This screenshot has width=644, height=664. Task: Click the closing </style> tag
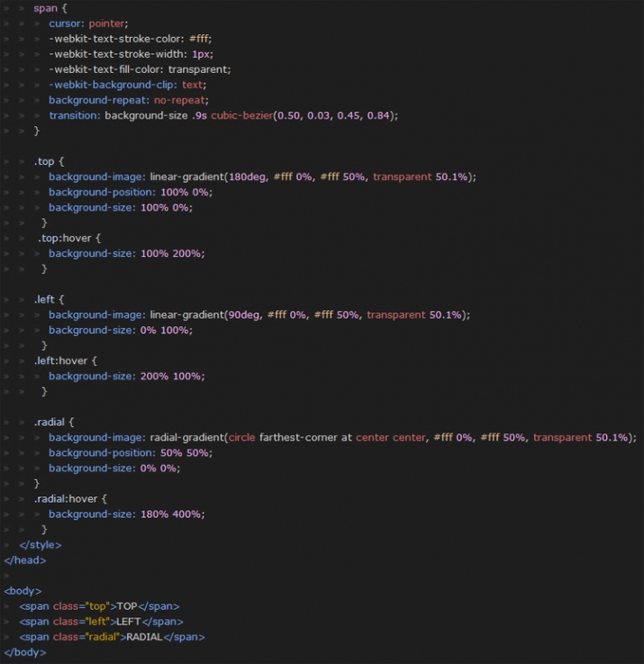pyautogui.click(x=41, y=544)
